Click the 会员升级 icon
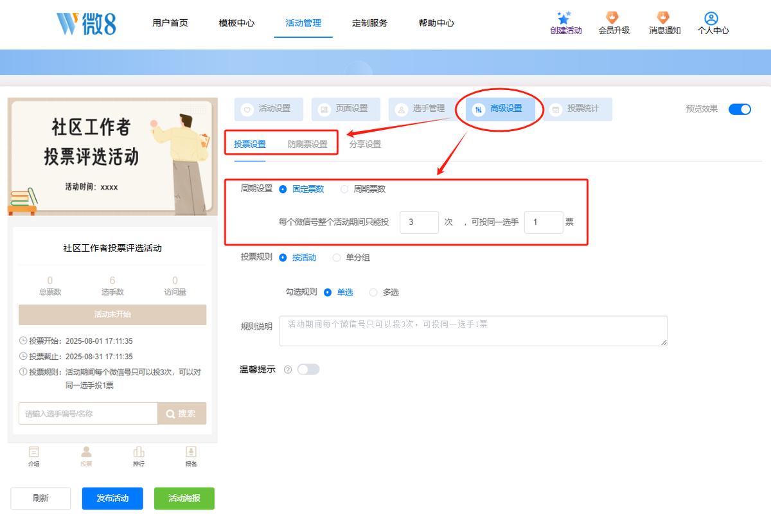771x532 pixels. click(613, 17)
